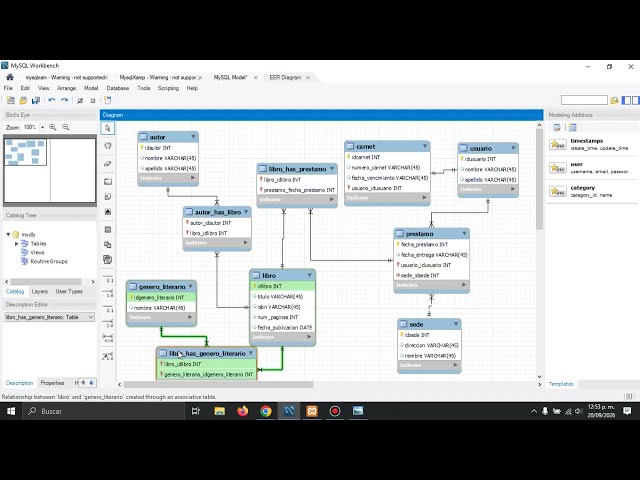Select the new layer tool

(x=108, y=182)
